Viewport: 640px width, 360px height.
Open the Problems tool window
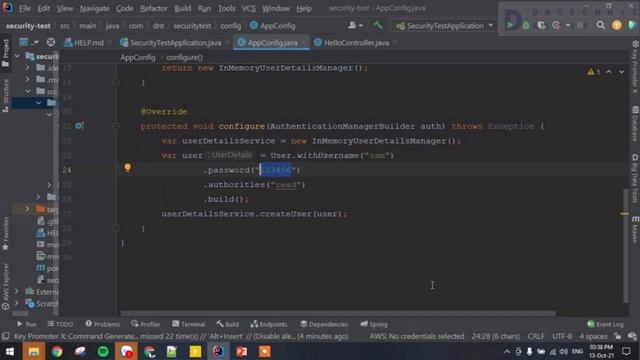click(102, 324)
